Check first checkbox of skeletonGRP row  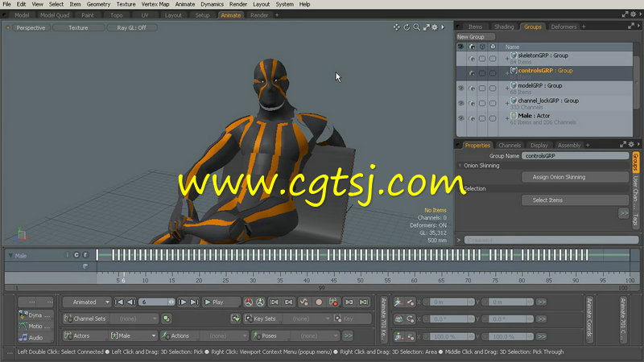pyautogui.click(x=482, y=59)
